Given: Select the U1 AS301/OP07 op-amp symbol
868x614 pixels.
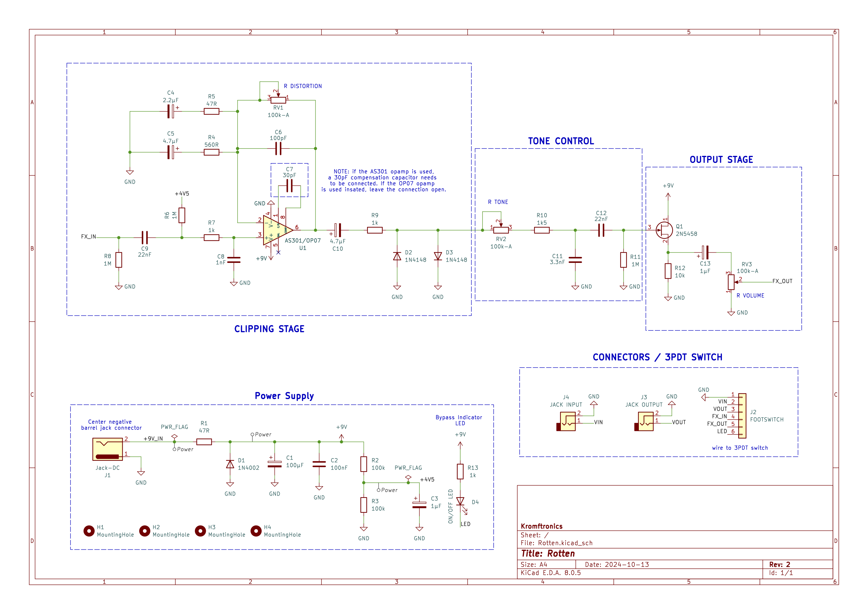Looking at the screenshot, I should 278,230.
